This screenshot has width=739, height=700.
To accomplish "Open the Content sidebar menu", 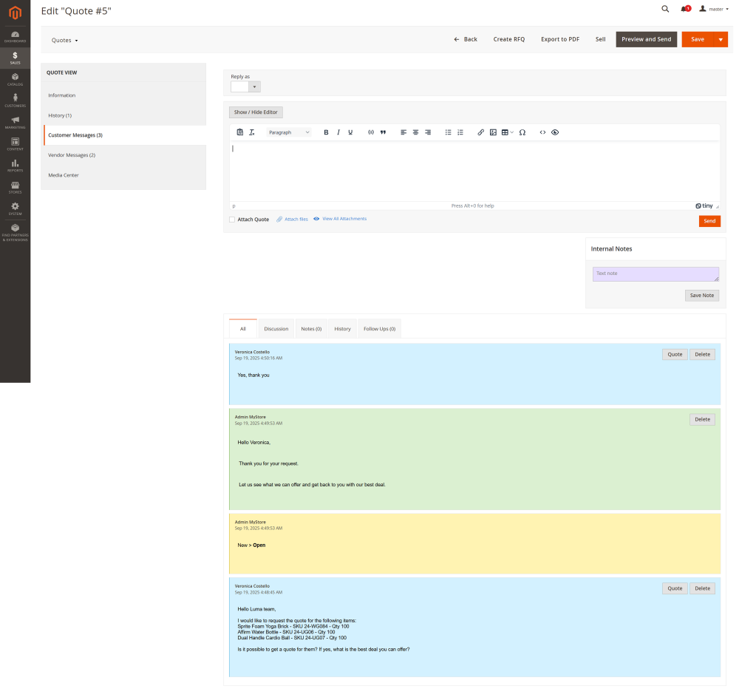I will pyautogui.click(x=15, y=144).
